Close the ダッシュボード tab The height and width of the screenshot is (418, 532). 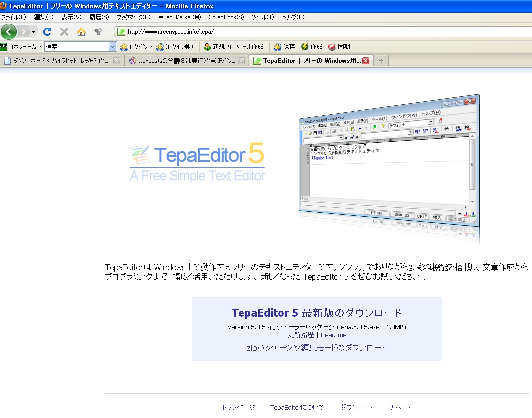point(116,61)
